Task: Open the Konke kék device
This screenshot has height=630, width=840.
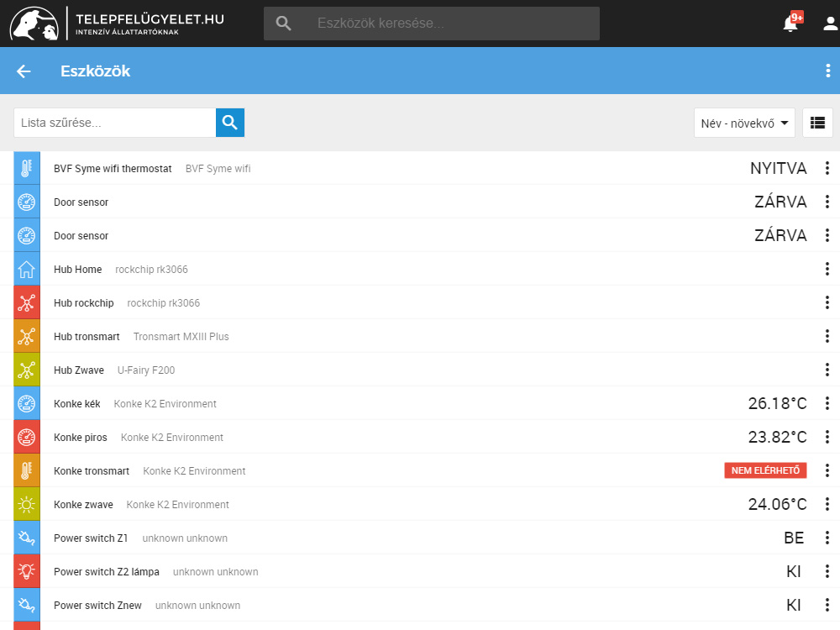Action: (x=76, y=403)
